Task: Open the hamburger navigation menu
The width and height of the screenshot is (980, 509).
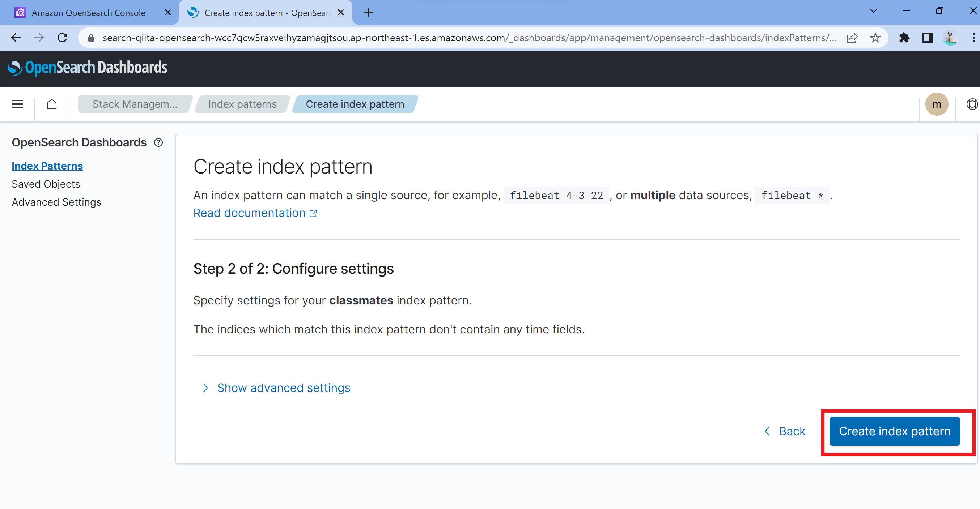Action: (17, 104)
